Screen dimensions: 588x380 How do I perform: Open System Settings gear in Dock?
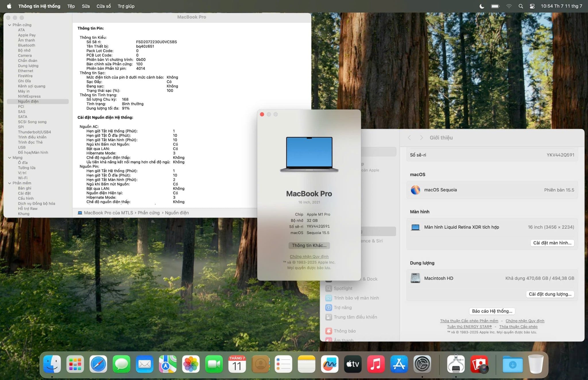[x=422, y=364]
